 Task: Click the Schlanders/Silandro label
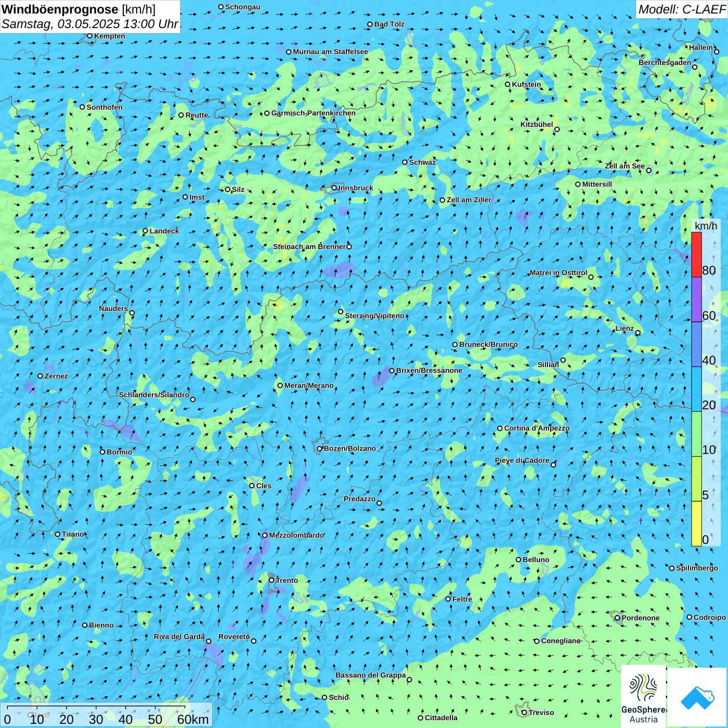pos(154,395)
